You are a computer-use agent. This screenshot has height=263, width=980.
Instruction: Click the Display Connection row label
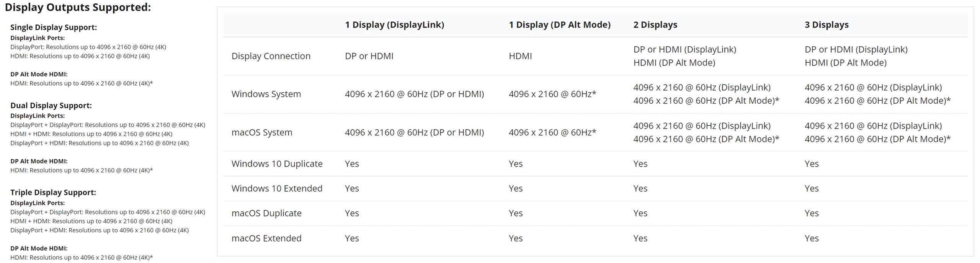[x=271, y=56]
